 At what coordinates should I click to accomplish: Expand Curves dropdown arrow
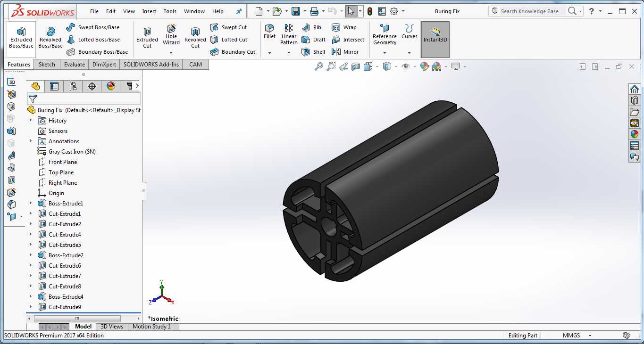[x=409, y=53]
